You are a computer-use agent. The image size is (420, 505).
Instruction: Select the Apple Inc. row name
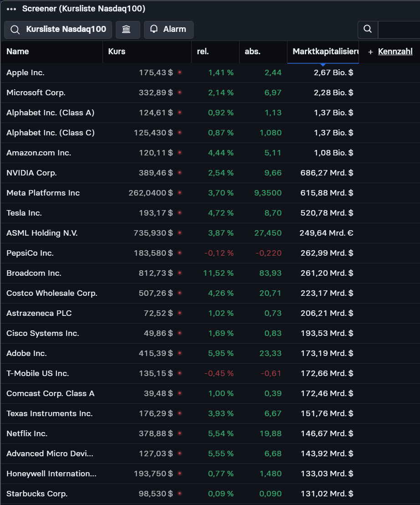click(26, 73)
